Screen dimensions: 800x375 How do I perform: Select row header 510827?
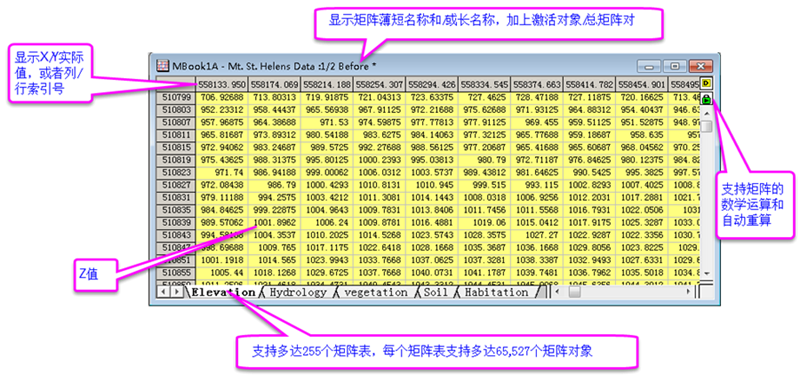pos(176,185)
